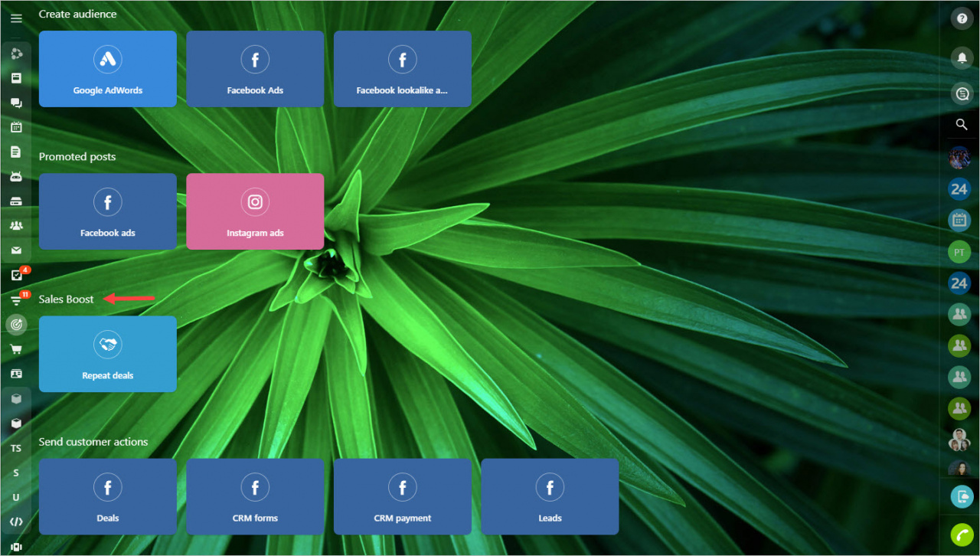Click the teal device connection icon
This screenshot has width=980, height=556.
pyautogui.click(x=962, y=496)
